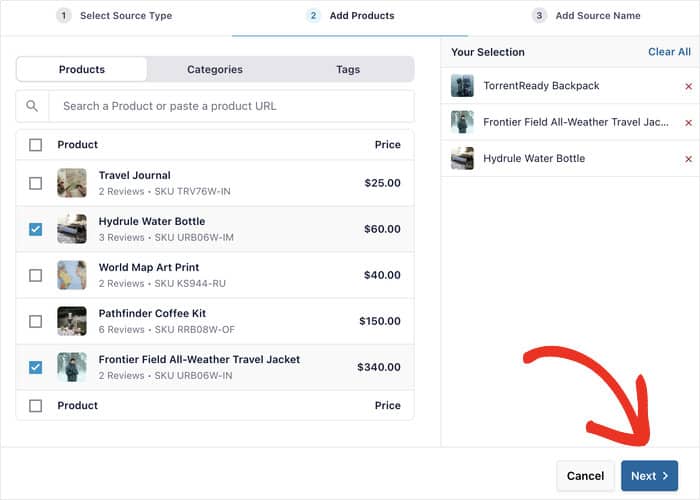
Task: Click the $25.00 price value
Action: 382,183
